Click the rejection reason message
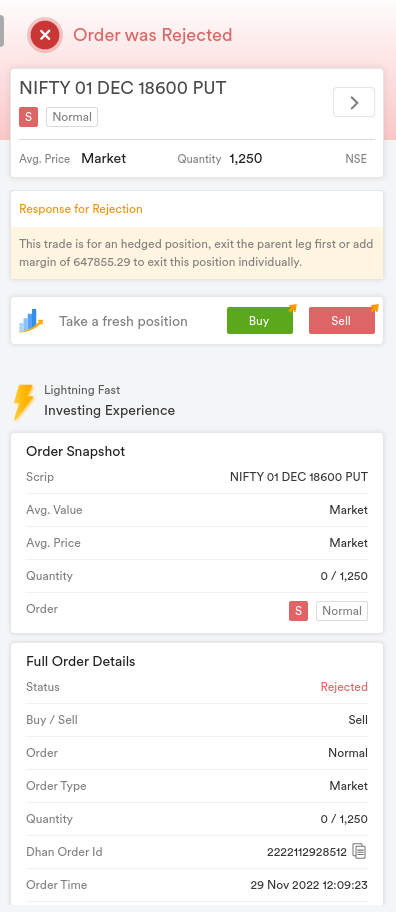Viewport: 396px width, 912px height. tap(197, 253)
